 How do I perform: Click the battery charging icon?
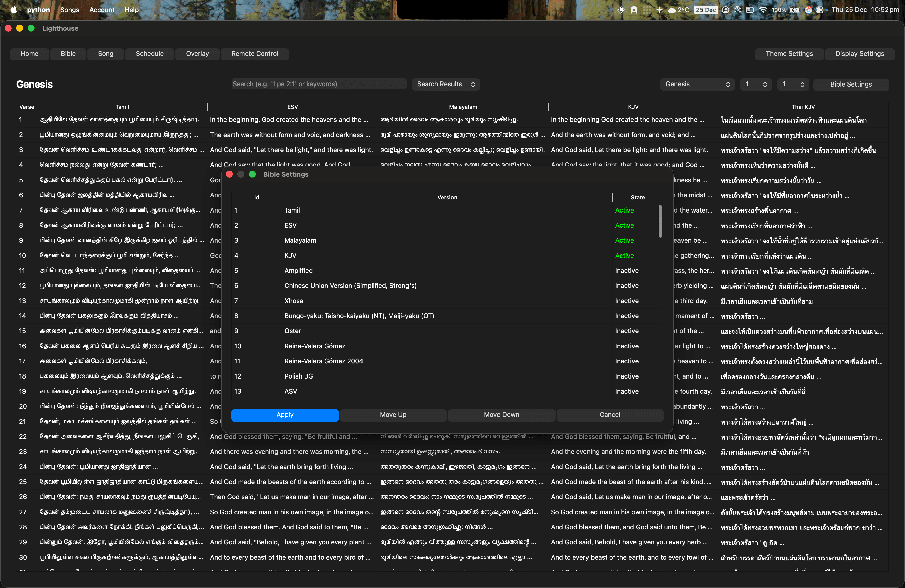(794, 10)
